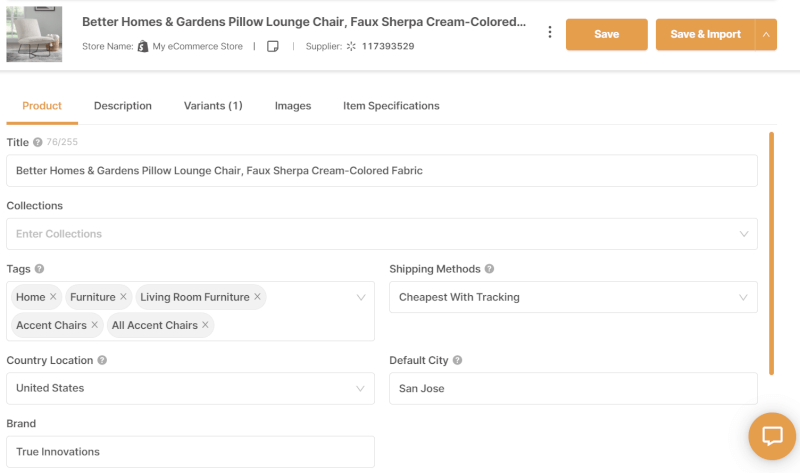Open the Tags help tooltip icon

39,269
